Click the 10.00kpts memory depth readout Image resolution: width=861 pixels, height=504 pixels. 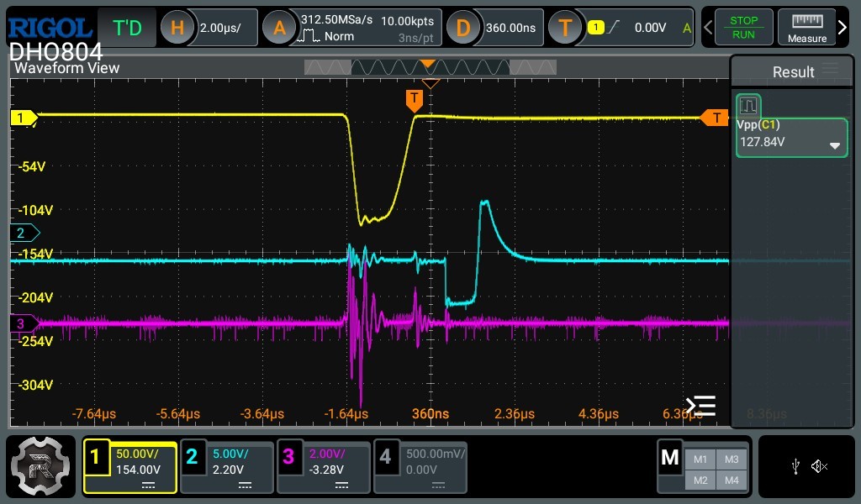[x=407, y=21]
